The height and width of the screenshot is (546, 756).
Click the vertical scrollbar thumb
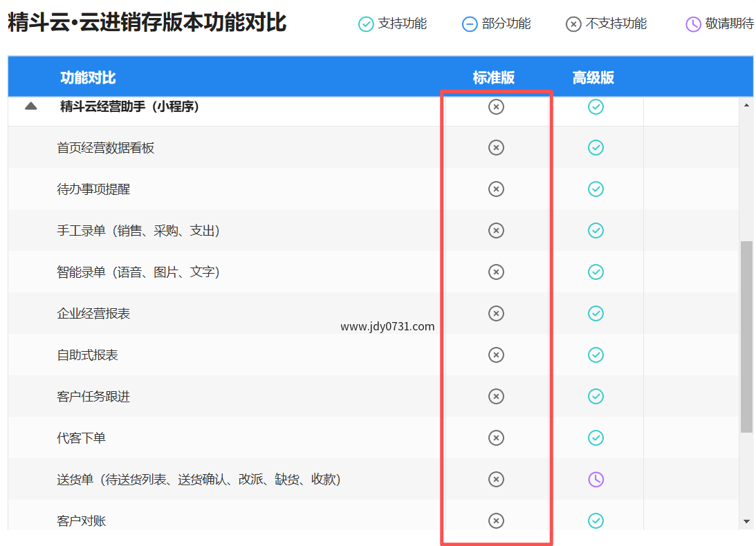coord(746,337)
